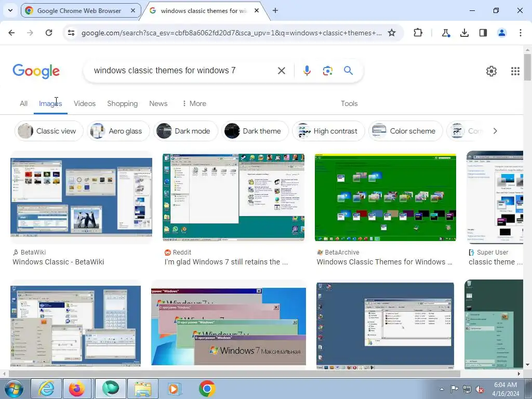
Task: Bookmark this page with the star icon
Action: 392,33
